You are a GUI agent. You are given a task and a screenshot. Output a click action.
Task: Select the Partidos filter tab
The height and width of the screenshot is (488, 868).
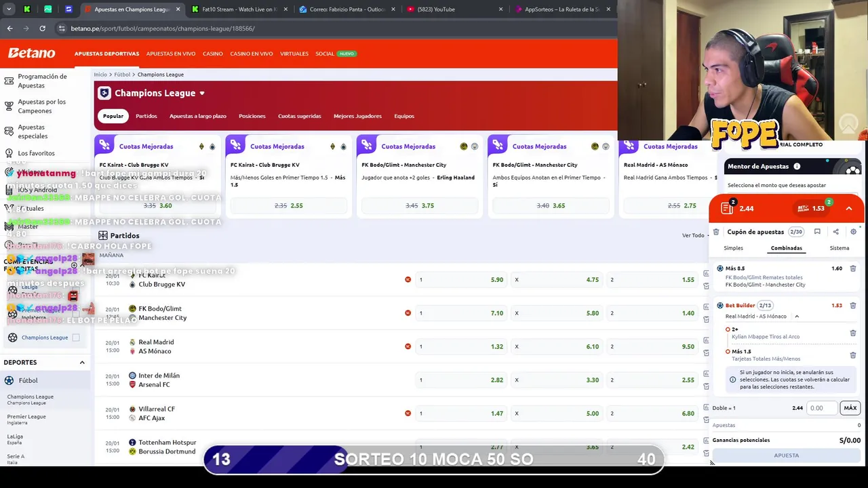[x=146, y=116]
